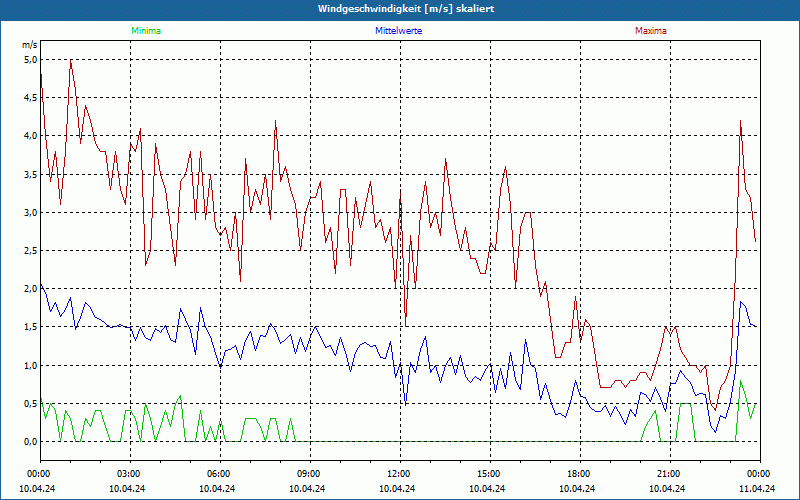800x500 pixels.
Task: Click the '3,5' y-axis value
Action: coord(31,174)
